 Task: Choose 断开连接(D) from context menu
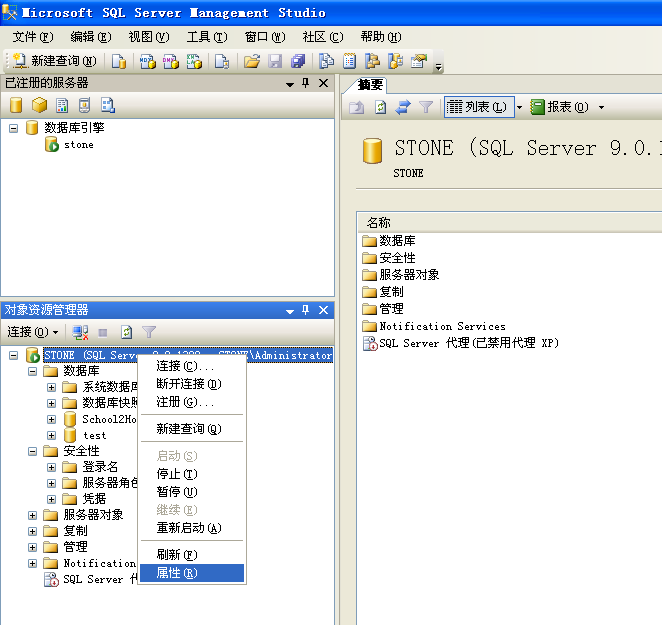(192, 384)
